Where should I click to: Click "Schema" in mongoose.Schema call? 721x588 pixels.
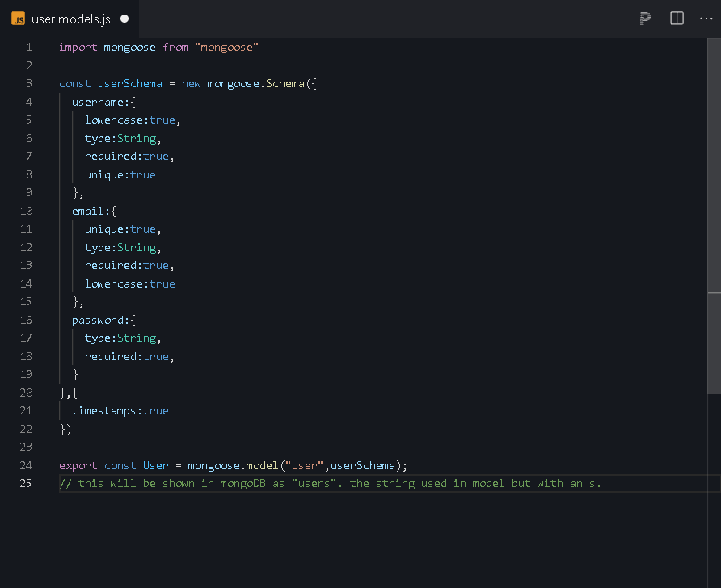[285, 84]
